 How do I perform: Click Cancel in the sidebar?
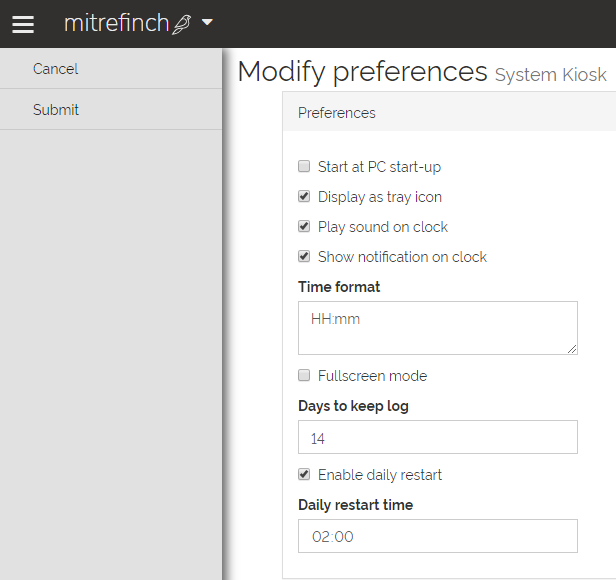[x=56, y=69]
